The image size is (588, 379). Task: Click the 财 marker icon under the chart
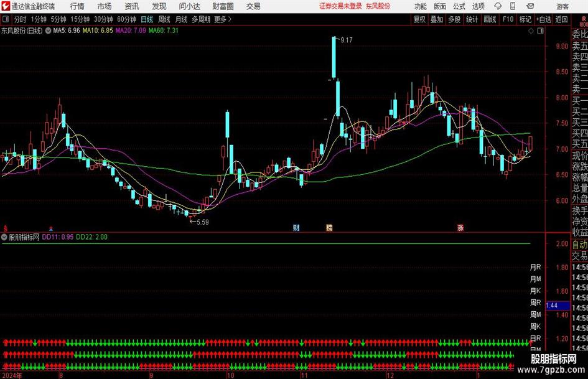[296, 227]
